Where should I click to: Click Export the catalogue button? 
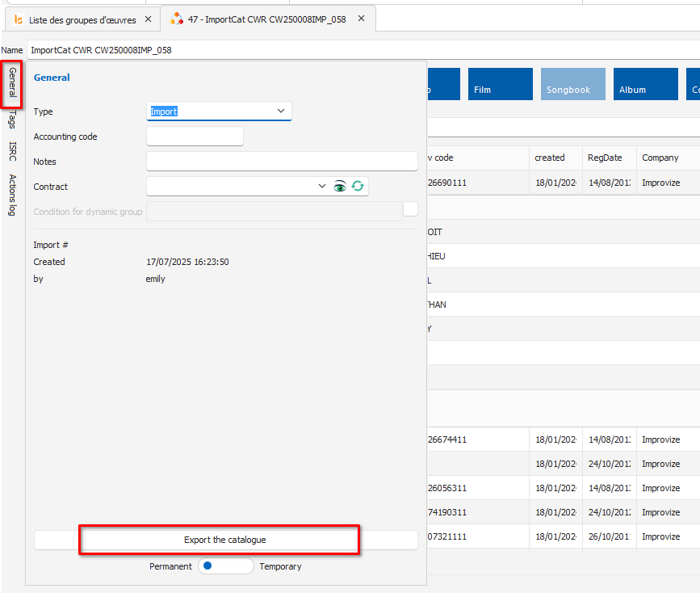[224, 540]
